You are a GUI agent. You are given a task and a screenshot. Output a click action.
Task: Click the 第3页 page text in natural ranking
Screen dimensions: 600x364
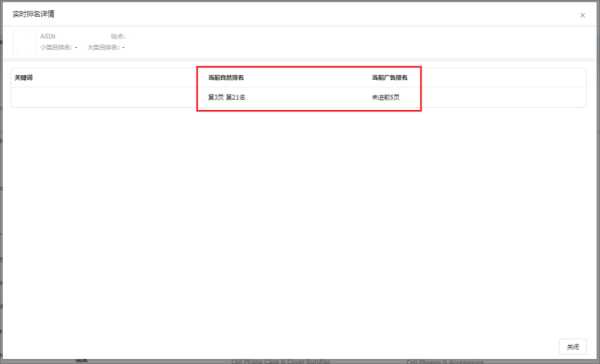point(216,98)
